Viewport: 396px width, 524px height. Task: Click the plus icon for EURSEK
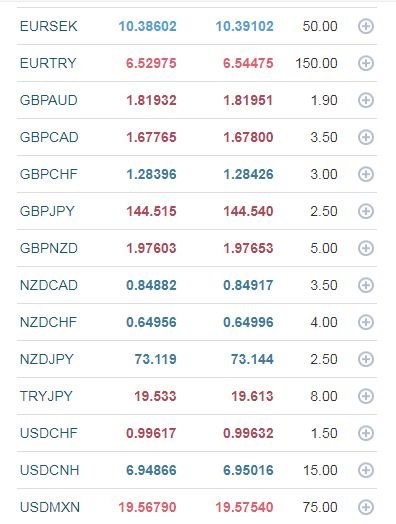click(x=366, y=26)
